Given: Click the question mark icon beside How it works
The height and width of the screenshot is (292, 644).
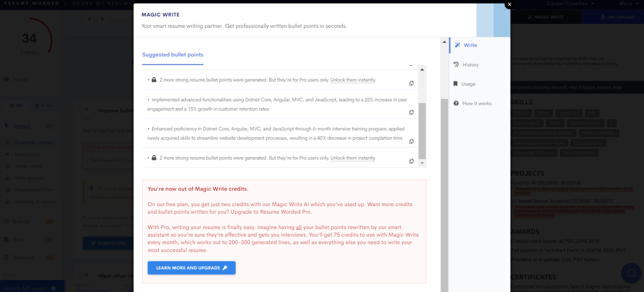Looking at the screenshot, I should coord(456,103).
